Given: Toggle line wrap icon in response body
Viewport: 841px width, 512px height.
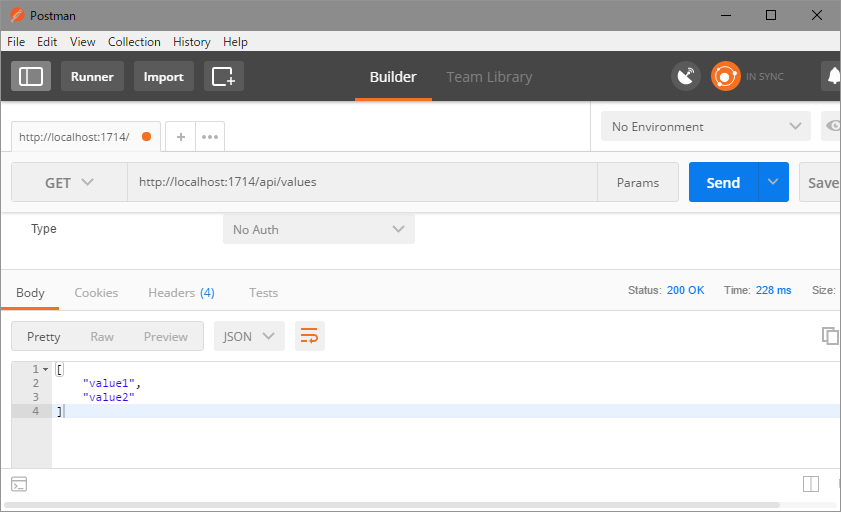Looking at the screenshot, I should [x=309, y=336].
